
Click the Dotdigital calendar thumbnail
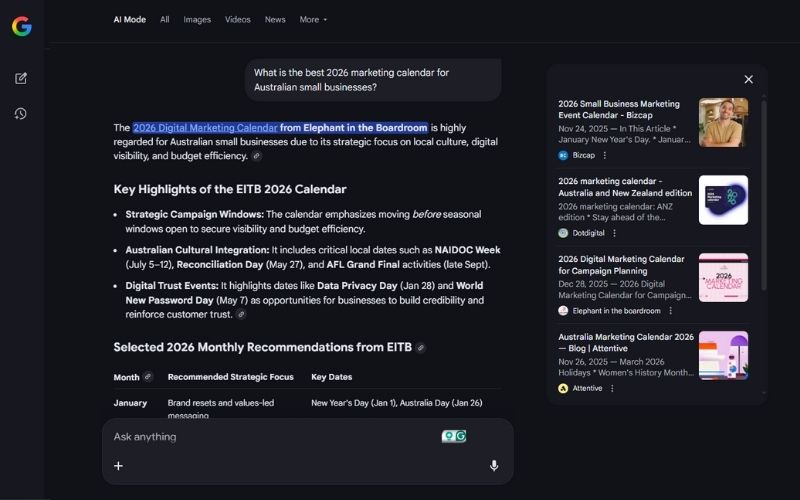[x=723, y=200]
